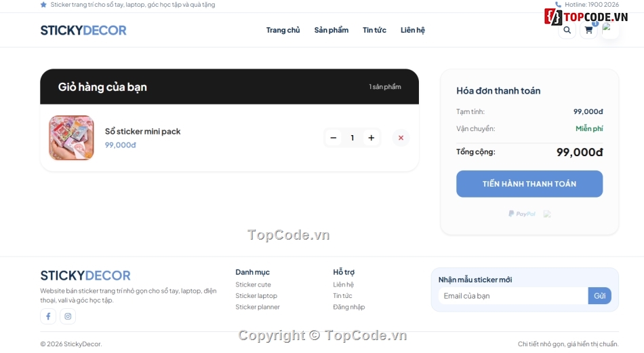Open the Sổ sticker mini pack thumbnail
The image size is (644, 353).
(x=71, y=138)
